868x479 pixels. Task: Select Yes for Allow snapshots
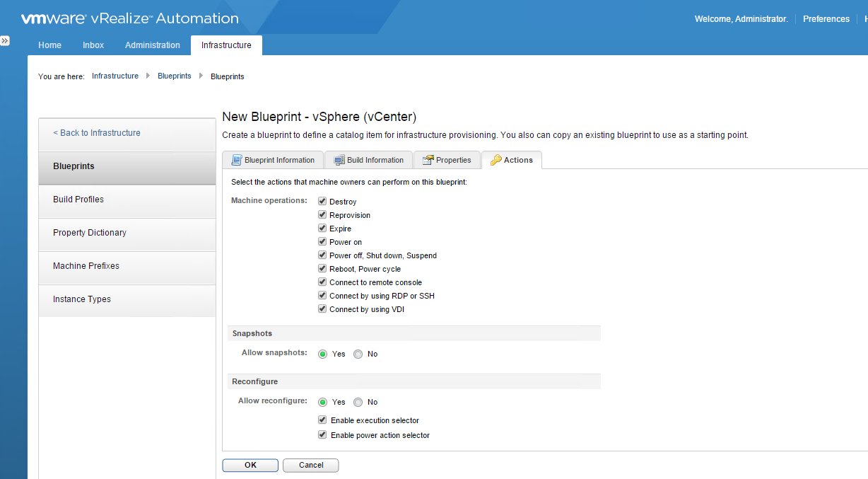(x=323, y=354)
